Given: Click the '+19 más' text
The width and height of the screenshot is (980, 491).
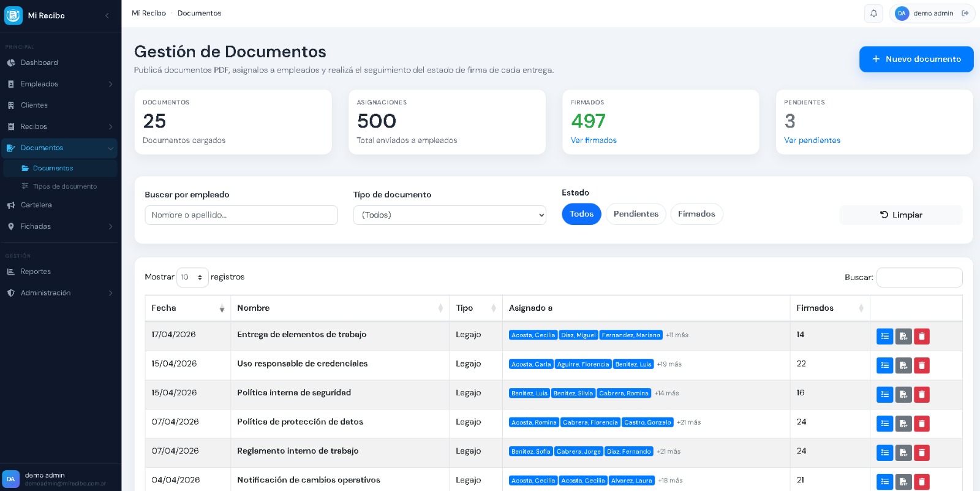Looking at the screenshot, I should coord(669,364).
